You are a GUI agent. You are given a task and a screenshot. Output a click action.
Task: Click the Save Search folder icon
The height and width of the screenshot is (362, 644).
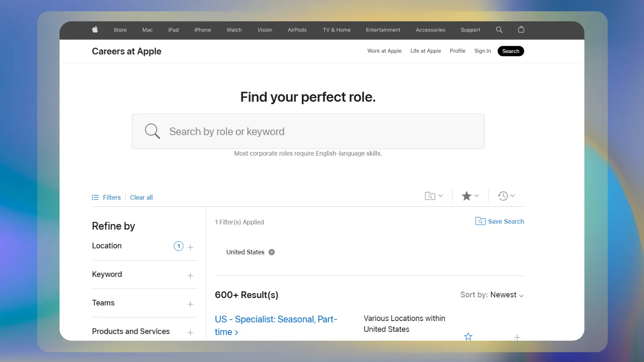point(480,221)
